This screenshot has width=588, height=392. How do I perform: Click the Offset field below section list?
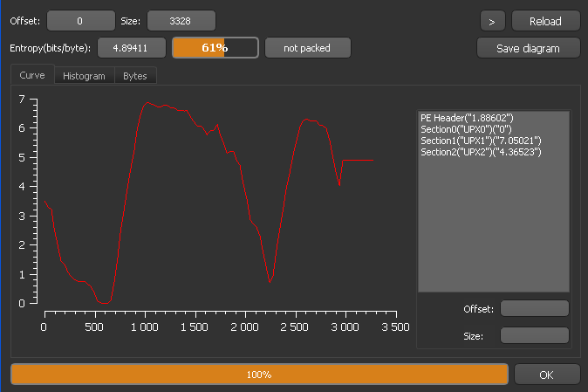534,308
